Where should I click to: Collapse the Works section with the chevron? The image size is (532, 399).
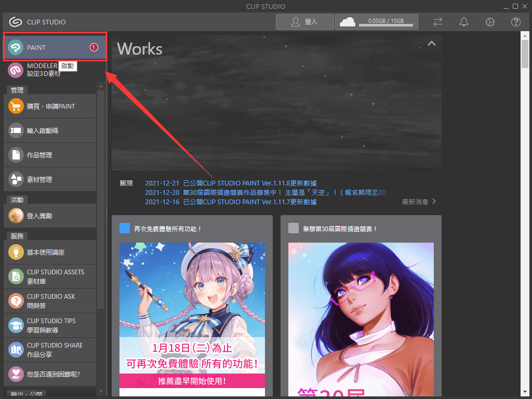[x=431, y=43]
